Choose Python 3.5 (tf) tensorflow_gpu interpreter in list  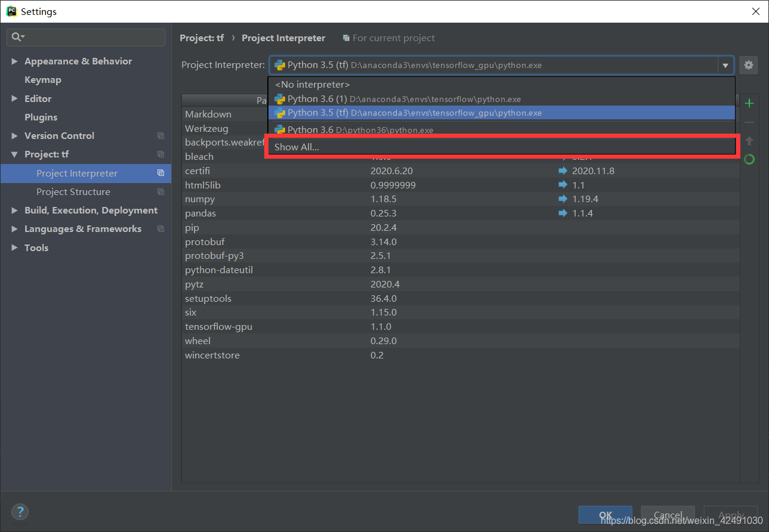tap(501, 113)
